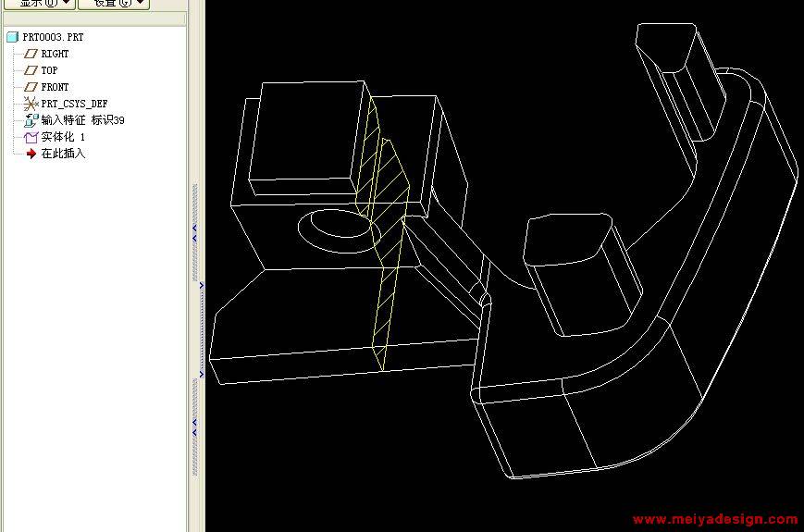Select the 在此插入 insert marker label

click(x=63, y=154)
